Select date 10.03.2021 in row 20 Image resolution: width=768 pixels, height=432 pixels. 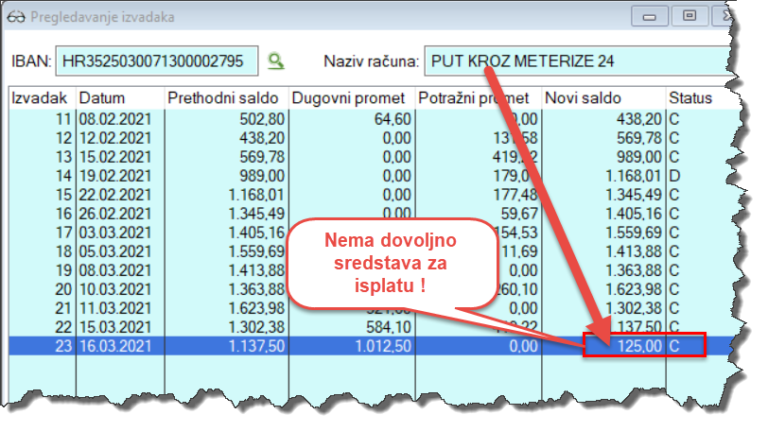(x=116, y=289)
